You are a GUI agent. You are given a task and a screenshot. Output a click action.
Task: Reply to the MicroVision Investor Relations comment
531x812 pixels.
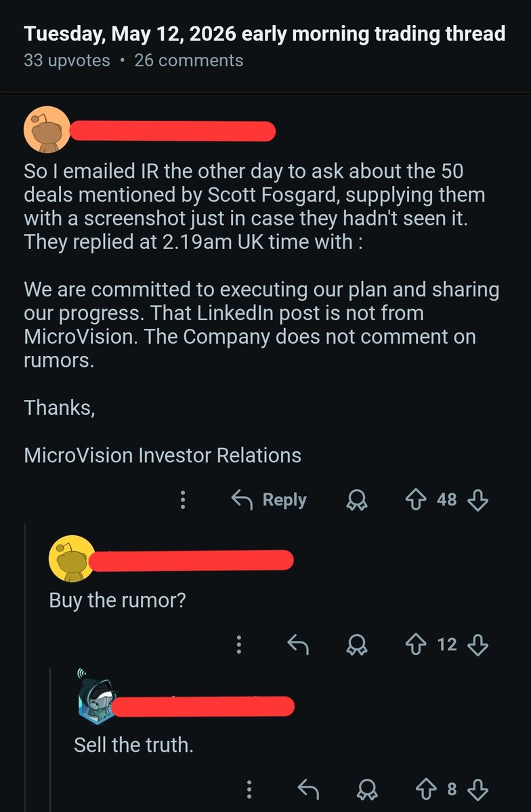[269, 500]
